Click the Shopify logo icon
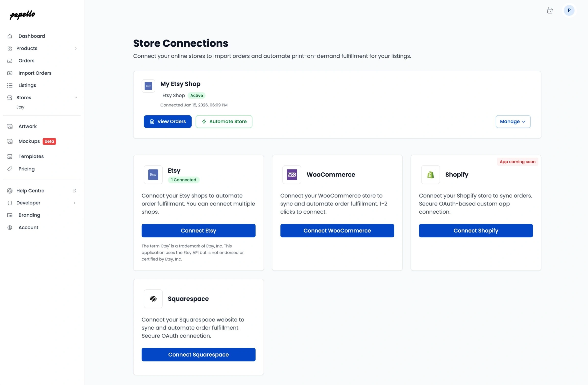Viewport: 588px width, 385px height. pos(430,175)
